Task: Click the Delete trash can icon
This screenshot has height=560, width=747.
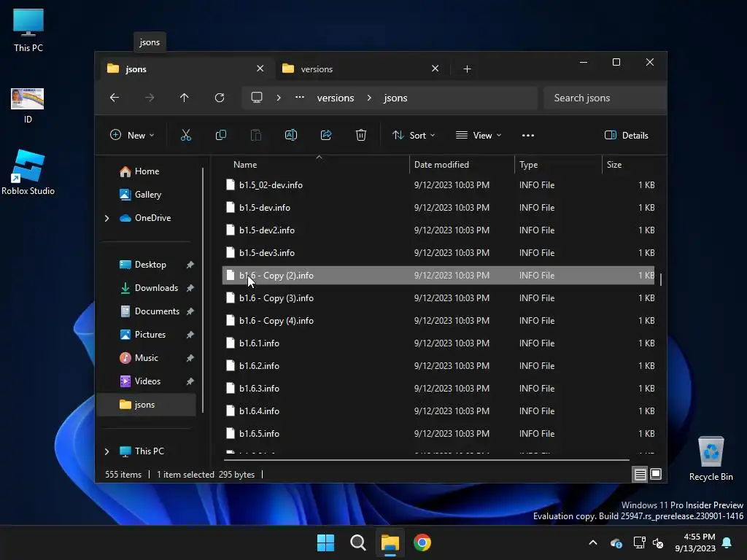Action: point(361,135)
